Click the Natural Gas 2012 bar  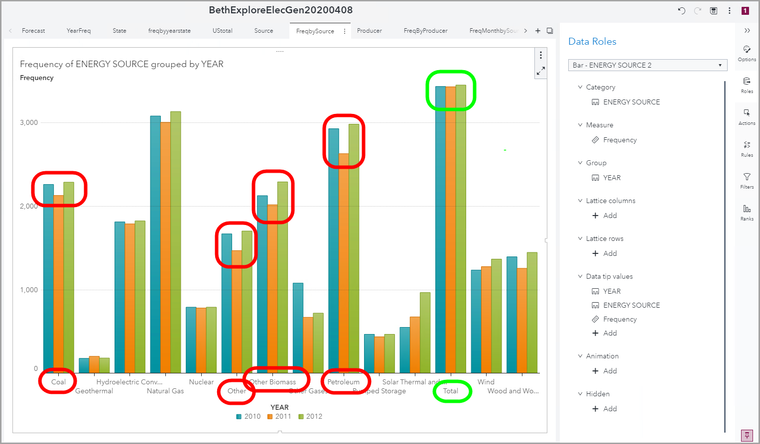click(175, 242)
